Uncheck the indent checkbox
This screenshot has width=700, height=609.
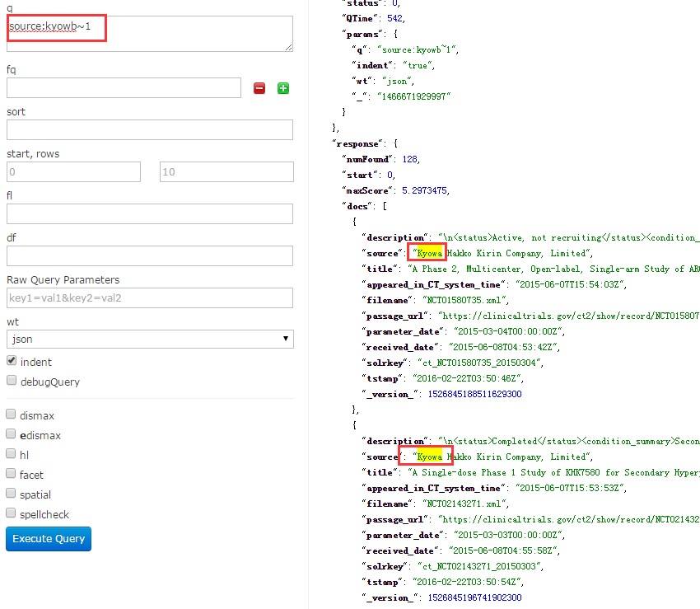pyautogui.click(x=12, y=361)
